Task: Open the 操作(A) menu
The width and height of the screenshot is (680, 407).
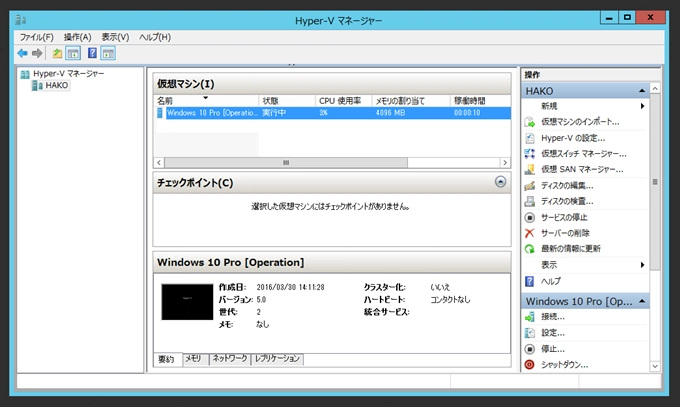Action: (x=78, y=37)
